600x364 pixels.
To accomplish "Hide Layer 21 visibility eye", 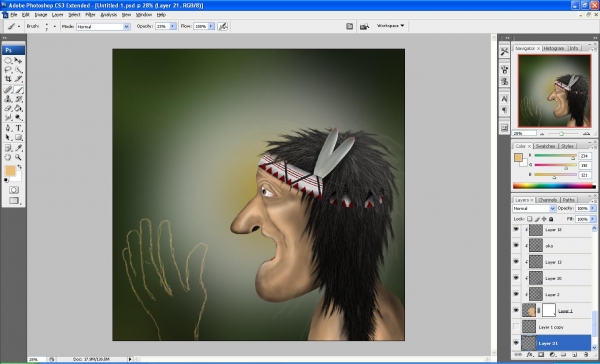I will coord(516,343).
